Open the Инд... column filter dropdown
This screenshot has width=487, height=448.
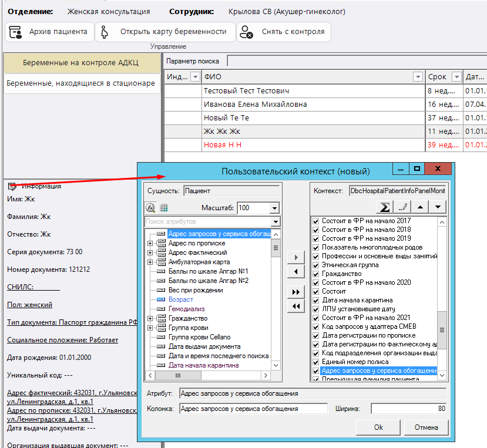point(195,77)
